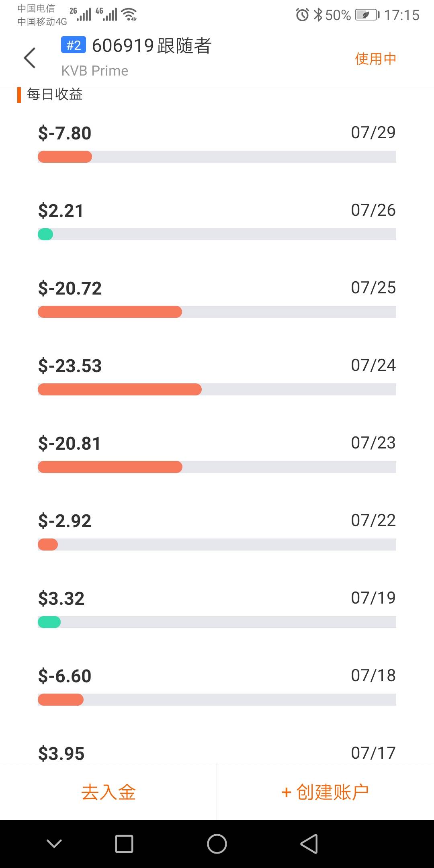
Task: Tap the 606919 跟随者 account title
Action: point(151,46)
